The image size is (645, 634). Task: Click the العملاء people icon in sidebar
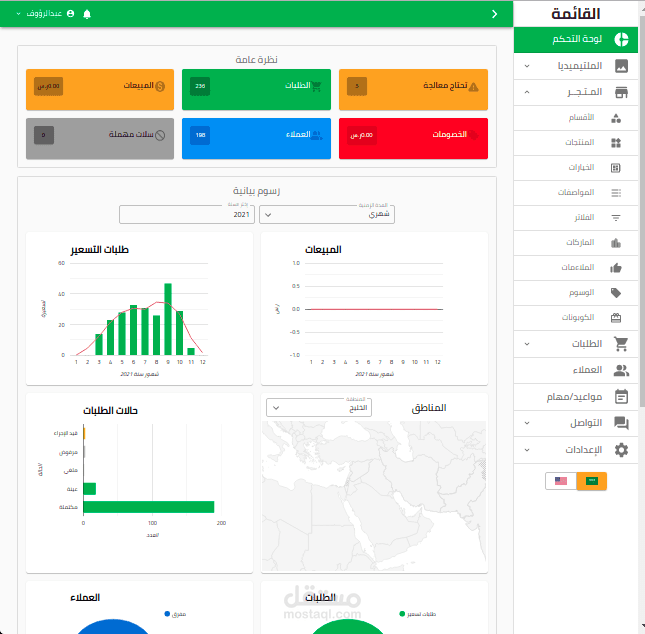pos(621,370)
